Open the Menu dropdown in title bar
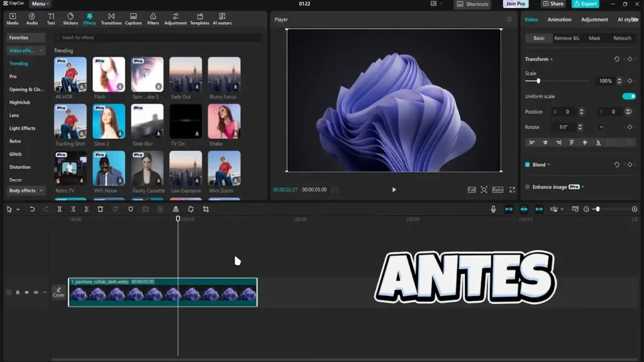Image resolution: width=644 pixels, height=362 pixels. tap(40, 4)
